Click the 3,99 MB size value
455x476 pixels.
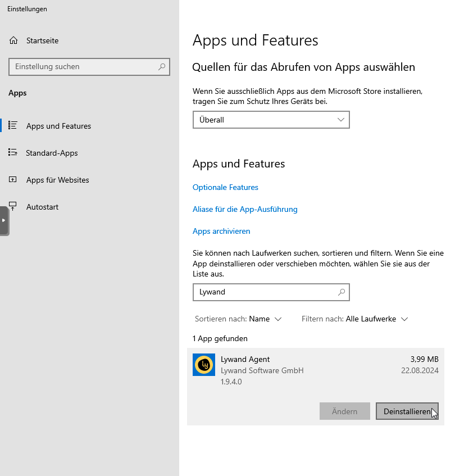click(x=424, y=360)
